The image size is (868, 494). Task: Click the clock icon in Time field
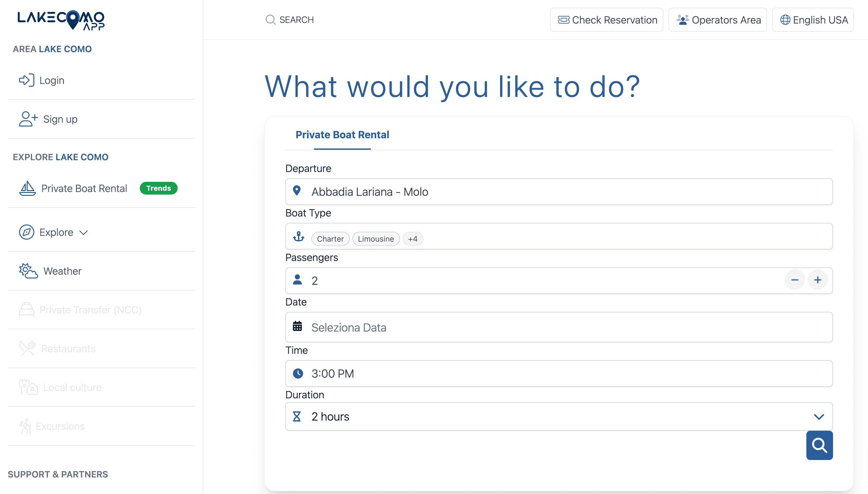[x=298, y=374]
